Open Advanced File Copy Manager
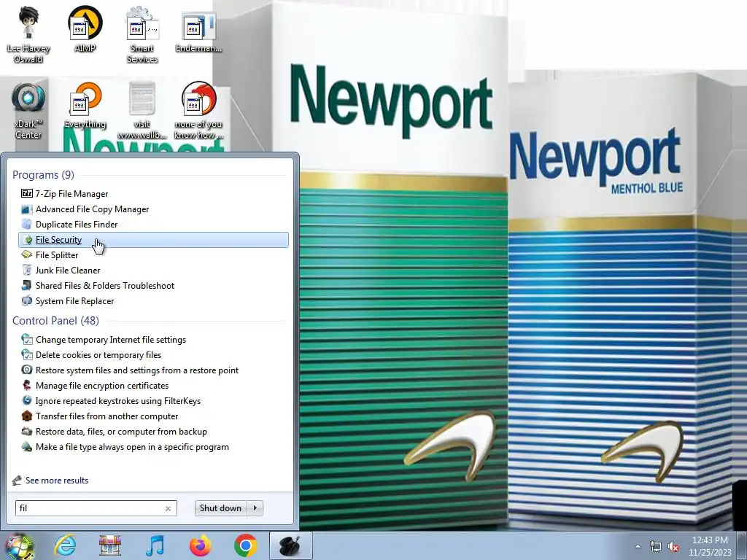 [x=153, y=209]
